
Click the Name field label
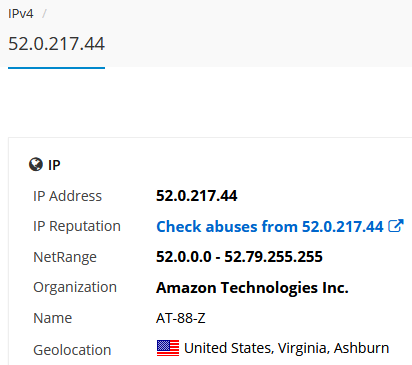pos(53,318)
